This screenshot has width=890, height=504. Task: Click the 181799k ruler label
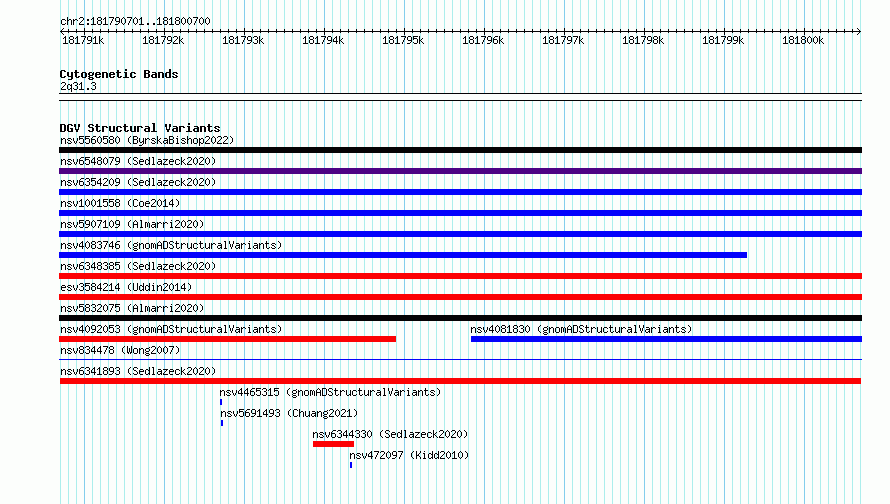723,40
